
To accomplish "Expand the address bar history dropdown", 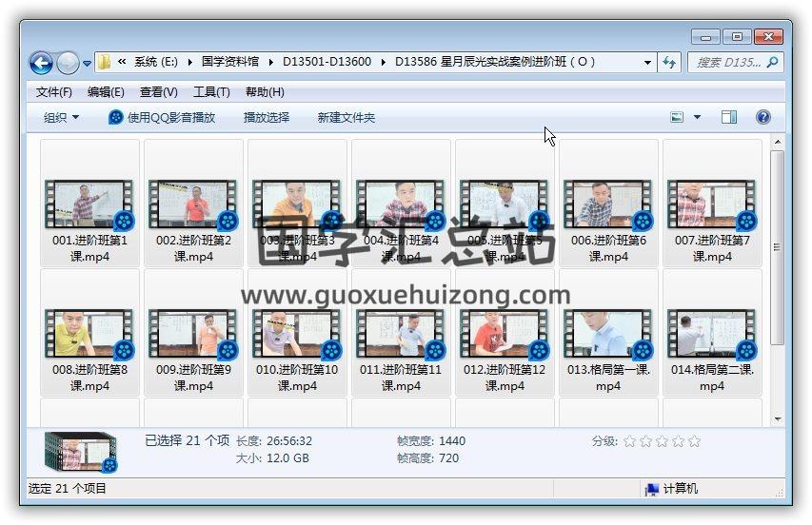I will tap(647, 62).
